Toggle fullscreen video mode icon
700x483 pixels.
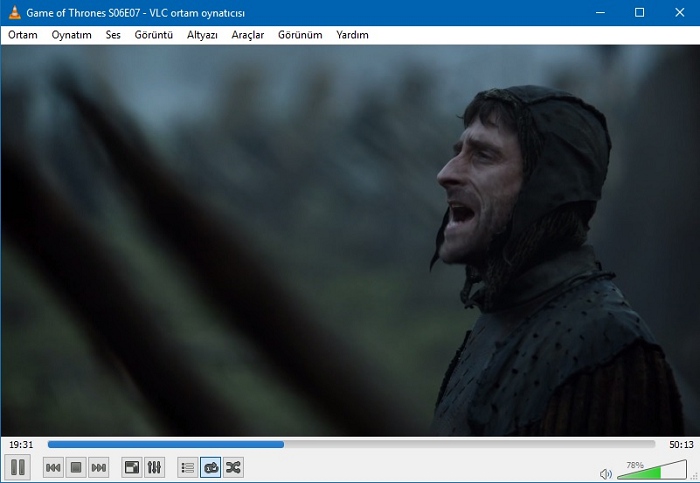[132, 467]
